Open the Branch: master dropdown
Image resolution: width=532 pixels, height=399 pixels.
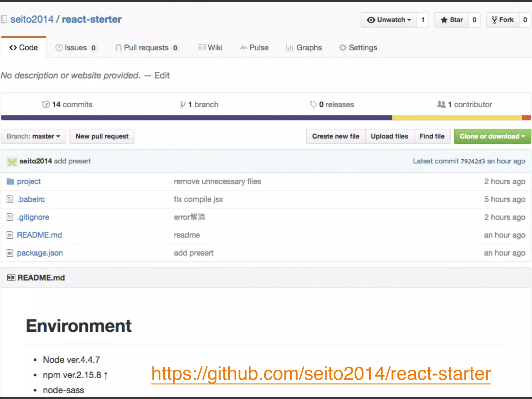coord(34,136)
